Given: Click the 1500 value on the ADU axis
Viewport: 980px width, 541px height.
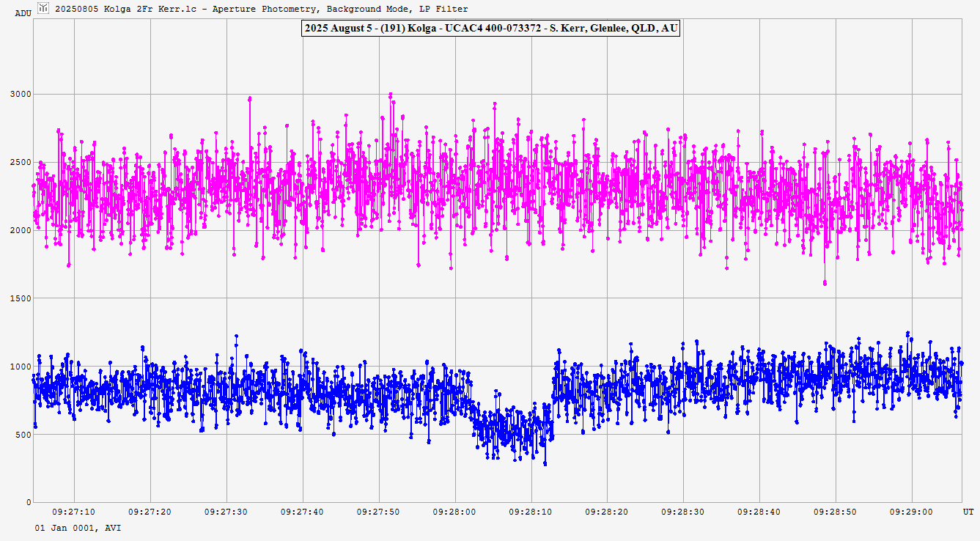Looking at the screenshot, I should (20, 298).
